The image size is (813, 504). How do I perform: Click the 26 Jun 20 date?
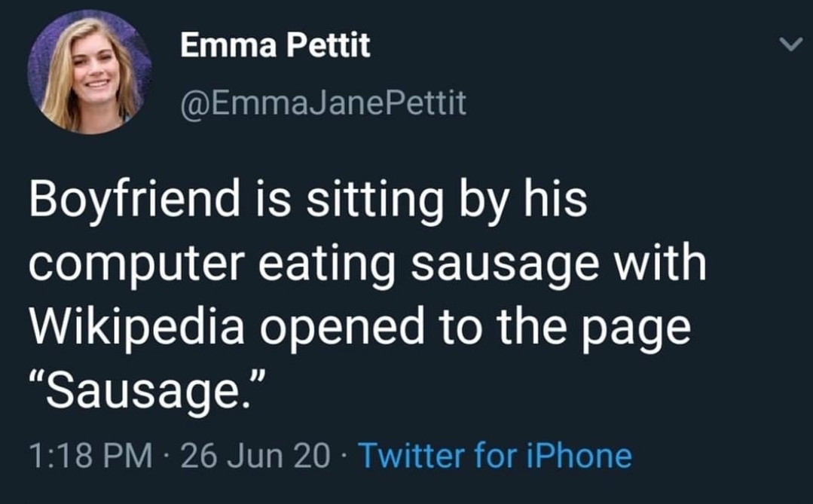(257, 456)
